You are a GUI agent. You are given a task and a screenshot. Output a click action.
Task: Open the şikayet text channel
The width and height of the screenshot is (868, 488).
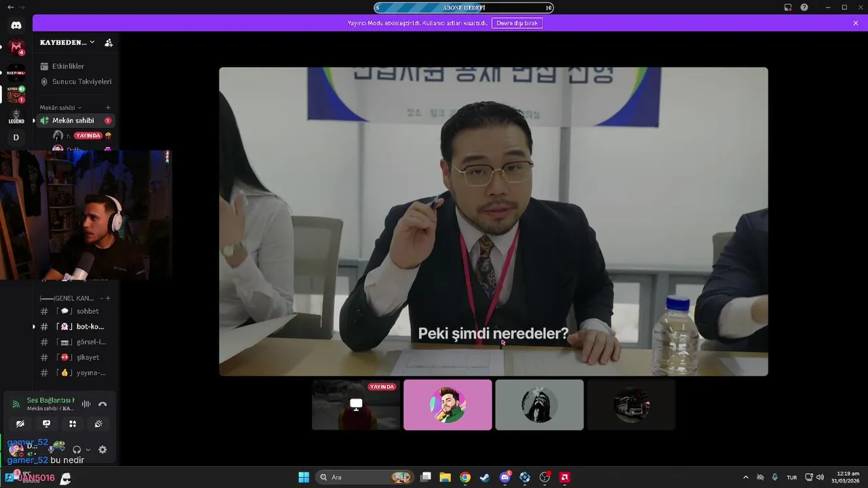click(75, 357)
